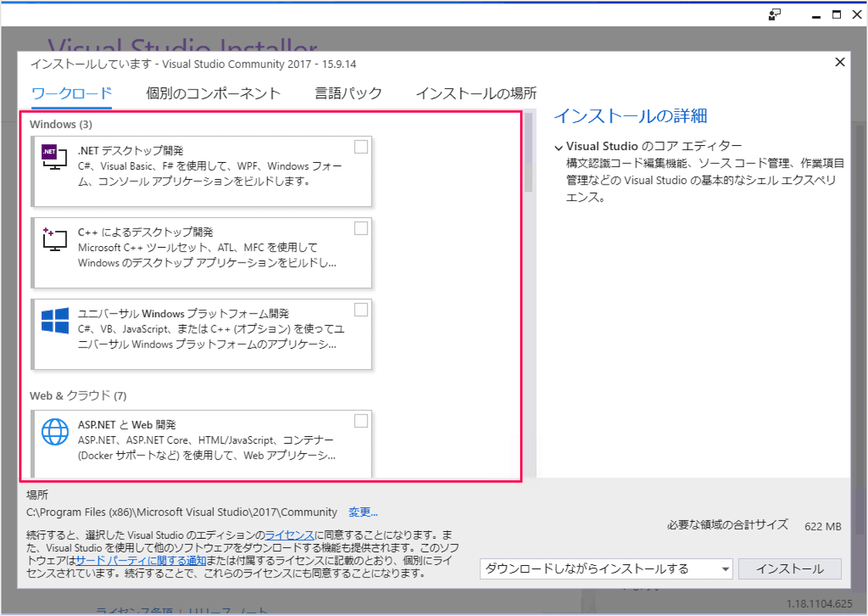Viewport: 868px width, 616px height.
Task: Check the .NET デスクトップ開発 workload checkbox
Action: [x=361, y=147]
